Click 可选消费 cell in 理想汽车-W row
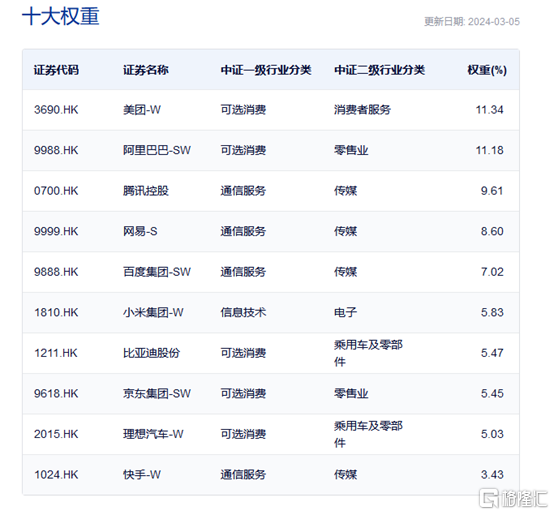 [243, 434]
